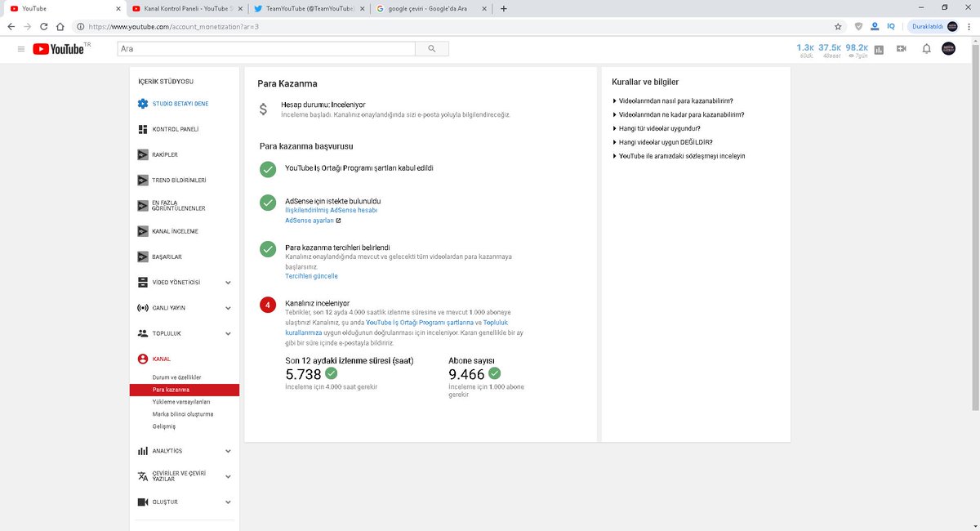Click the dollar sign account status icon
980x531 pixels.
pos(263,109)
